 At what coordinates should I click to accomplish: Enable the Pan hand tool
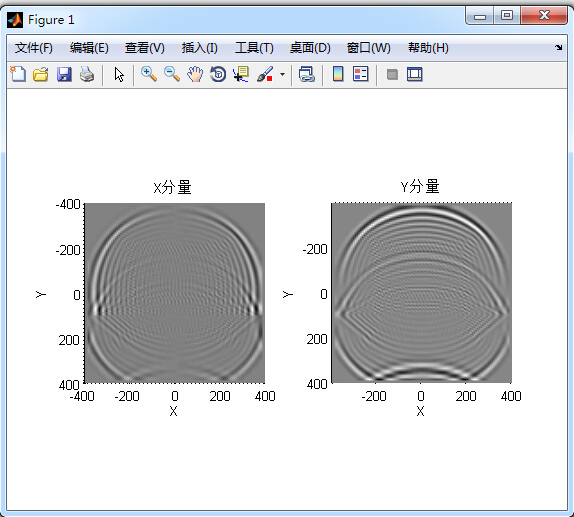tap(195, 74)
